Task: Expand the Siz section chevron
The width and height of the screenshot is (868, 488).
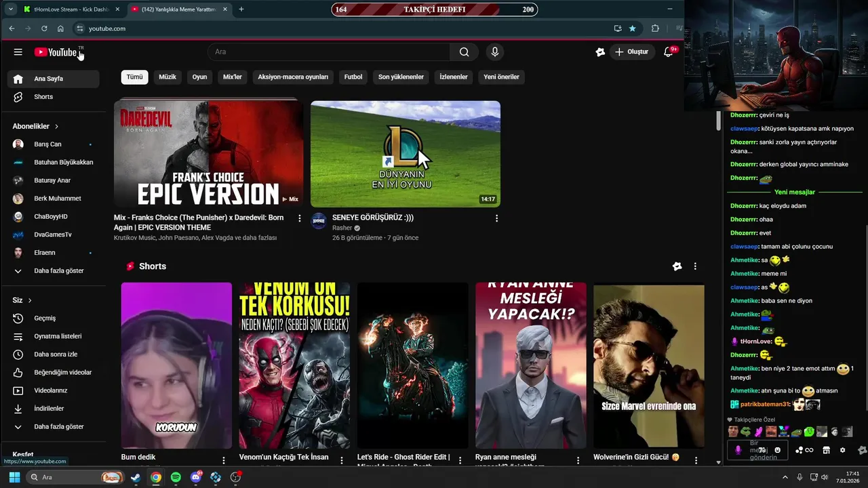Action: pos(30,300)
